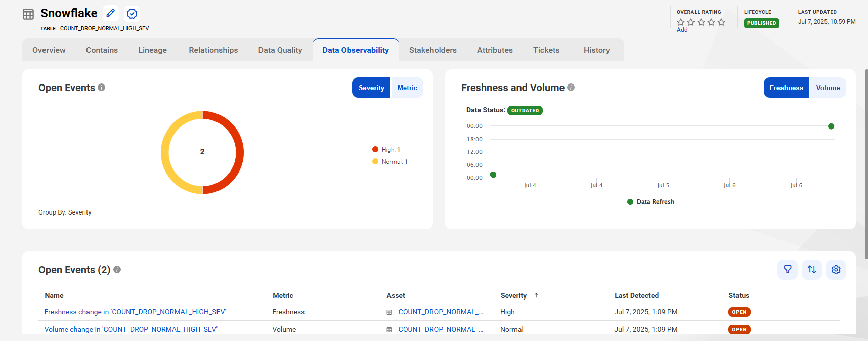Screen dimensions: 868x341
Task: Click the Normal: 1 legend entry
Action: pos(390,162)
